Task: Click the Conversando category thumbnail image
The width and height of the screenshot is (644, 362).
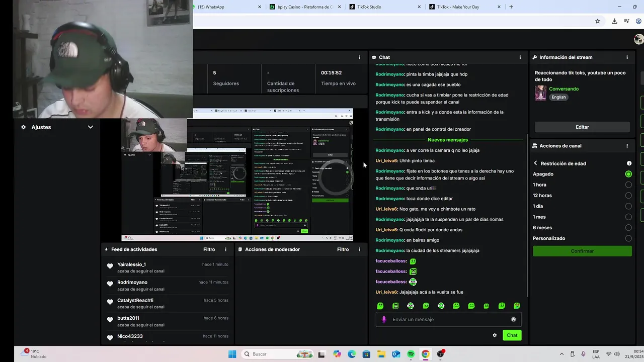Action: pos(540,93)
